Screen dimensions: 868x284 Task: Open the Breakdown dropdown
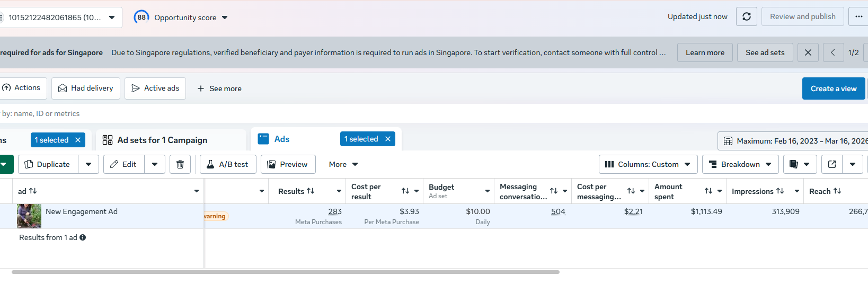click(x=740, y=164)
